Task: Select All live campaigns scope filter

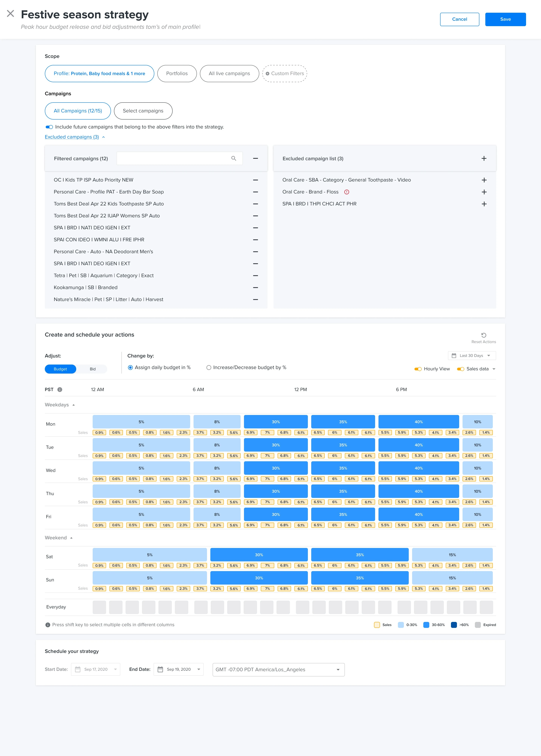Action: [x=229, y=74]
